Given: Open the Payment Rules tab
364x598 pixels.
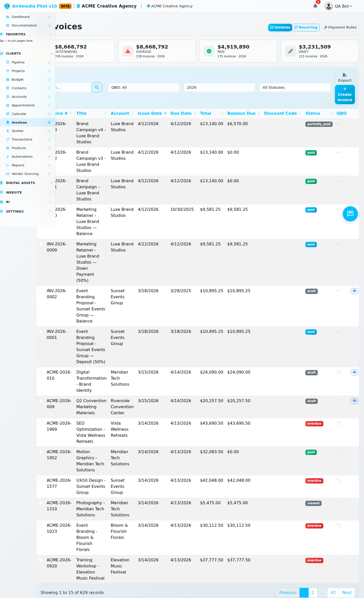Looking at the screenshot, I should click(340, 27).
